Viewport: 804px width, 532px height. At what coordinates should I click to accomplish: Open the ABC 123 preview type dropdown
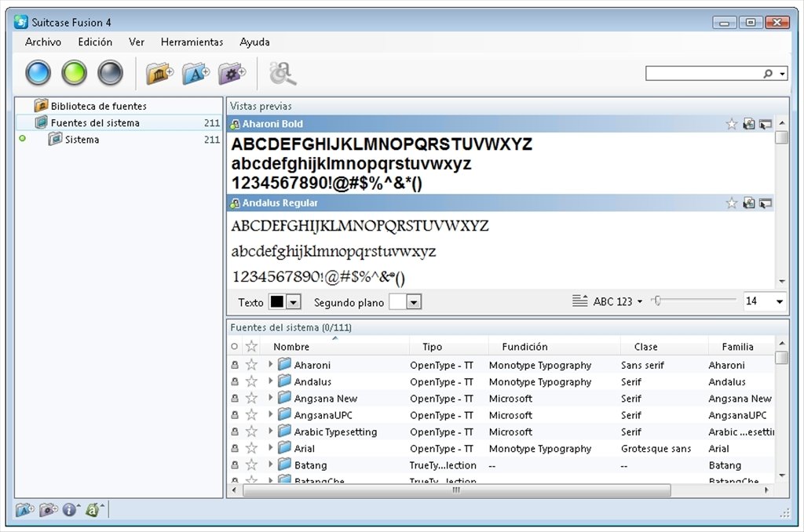tap(618, 301)
